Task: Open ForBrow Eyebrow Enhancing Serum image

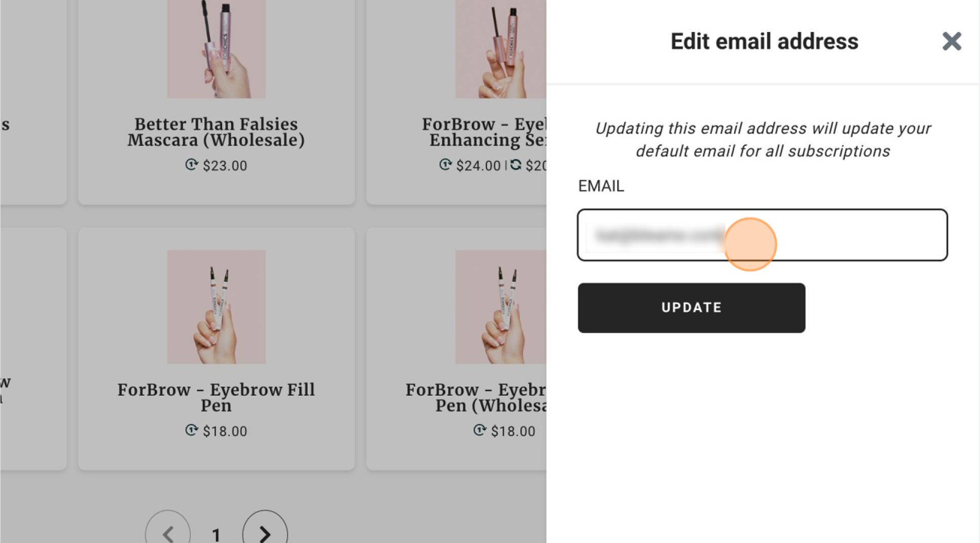Action: click(x=500, y=49)
